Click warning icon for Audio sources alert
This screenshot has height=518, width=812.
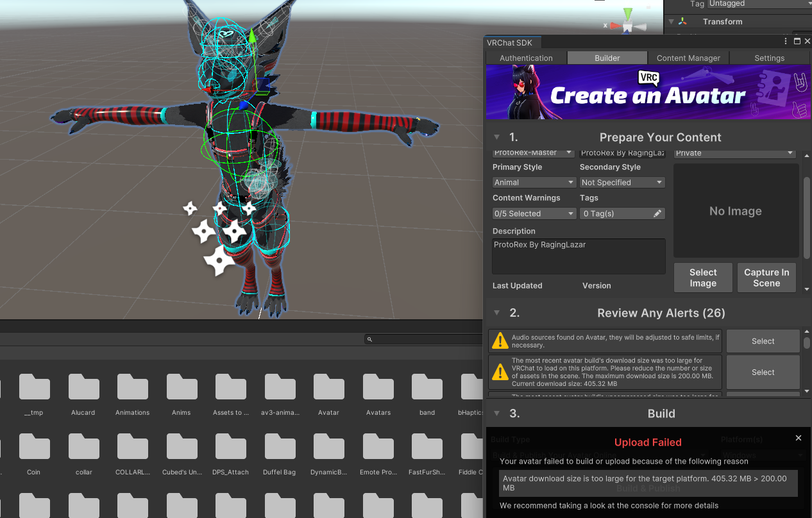tap(500, 341)
